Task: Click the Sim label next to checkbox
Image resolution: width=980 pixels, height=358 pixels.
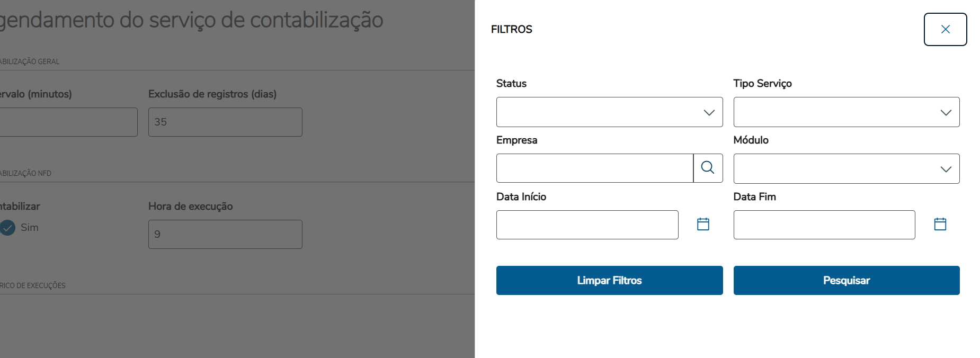Action: point(30,228)
